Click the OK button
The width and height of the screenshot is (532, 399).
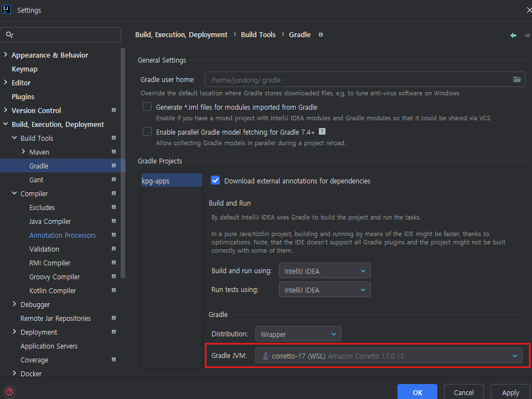(417, 392)
